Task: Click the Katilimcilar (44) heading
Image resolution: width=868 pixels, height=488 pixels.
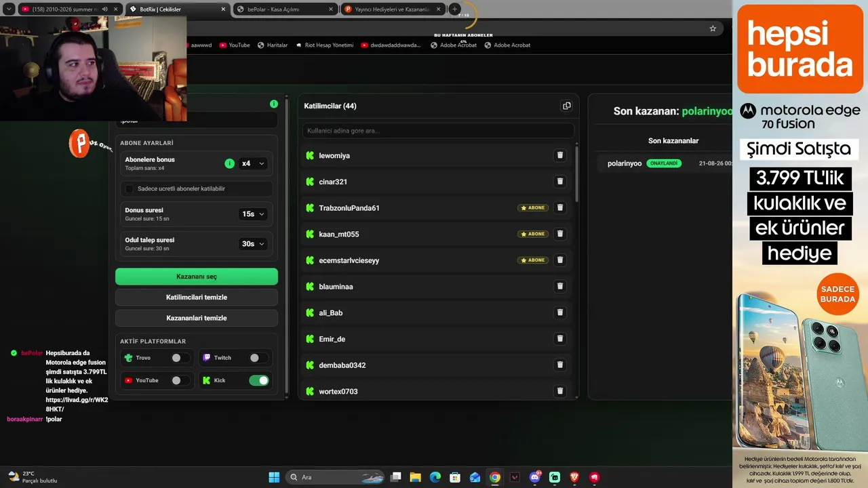Action: click(330, 106)
